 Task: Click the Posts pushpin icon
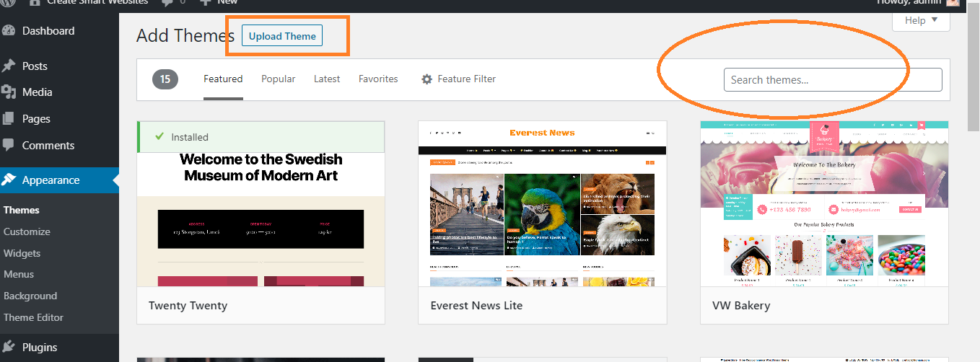[x=9, y=66]
